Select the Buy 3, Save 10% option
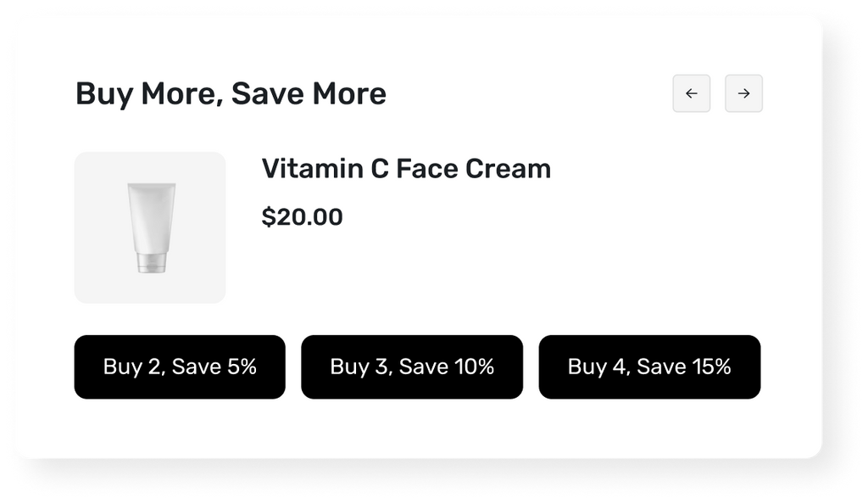Viewport: 868px width, 504px height. [412, 367]
